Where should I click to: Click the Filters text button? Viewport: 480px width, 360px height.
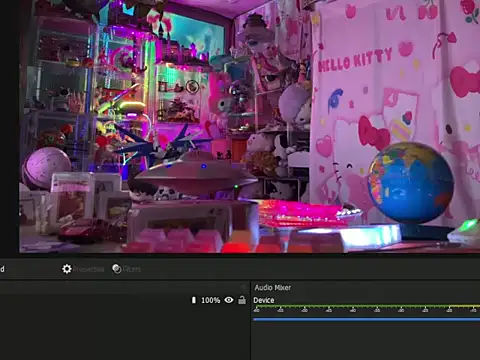point(132,269)
